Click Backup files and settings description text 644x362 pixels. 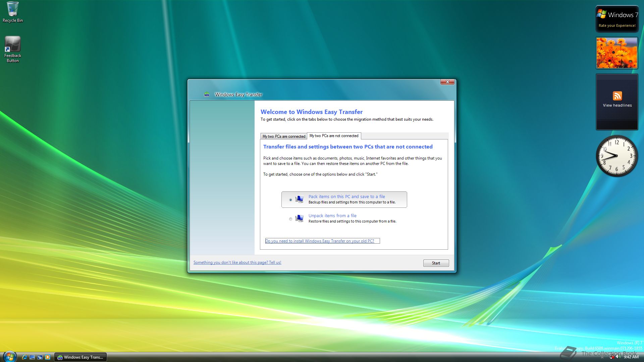[x=352, y=202]
